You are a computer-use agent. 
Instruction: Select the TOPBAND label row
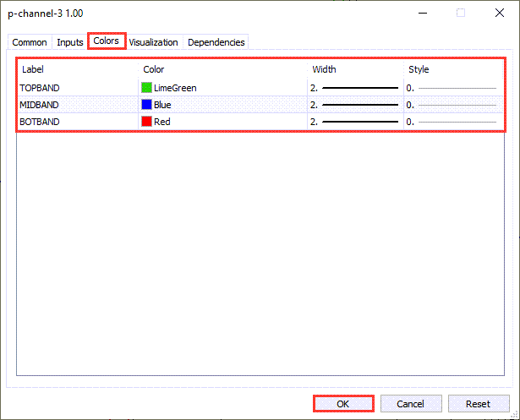[x=40, y=88]
